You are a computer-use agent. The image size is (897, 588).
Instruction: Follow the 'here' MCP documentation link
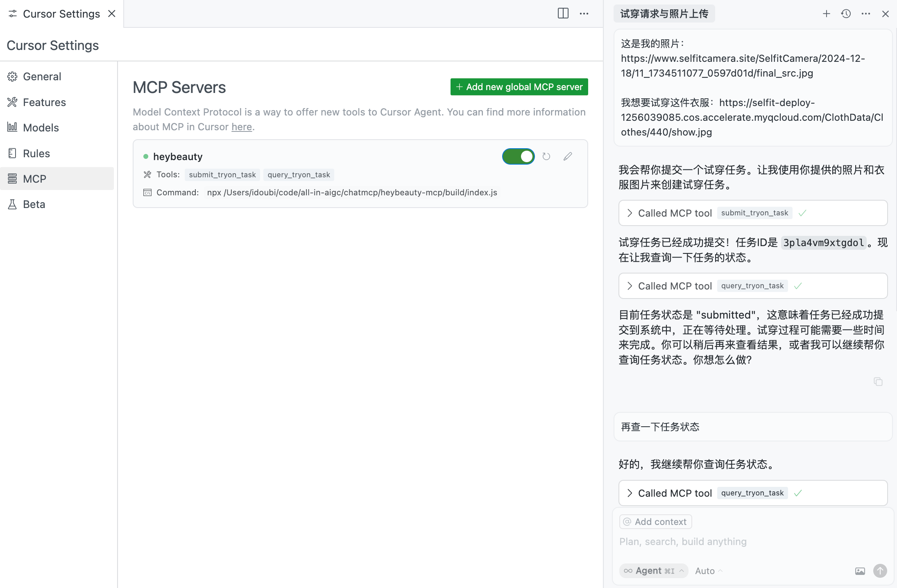(241, 127)
